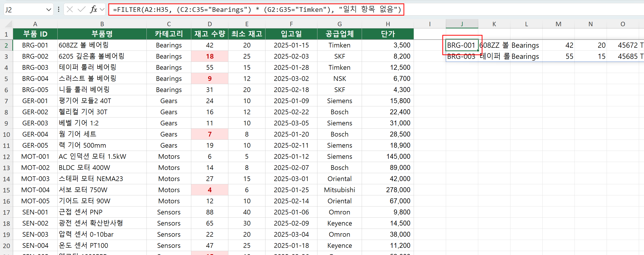
Task: Click result cell M3 showing 55
Action: [x=558, y=56]
